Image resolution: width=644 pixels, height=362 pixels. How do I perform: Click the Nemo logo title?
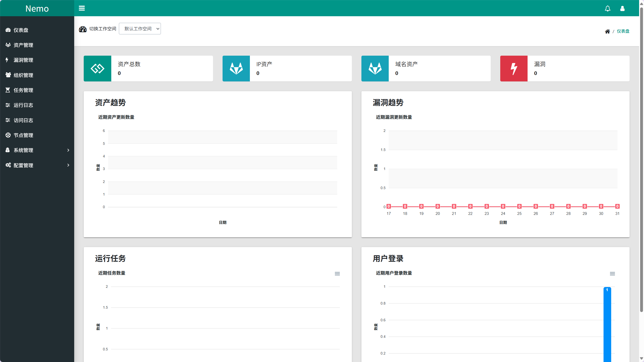(x=37, y=9)
